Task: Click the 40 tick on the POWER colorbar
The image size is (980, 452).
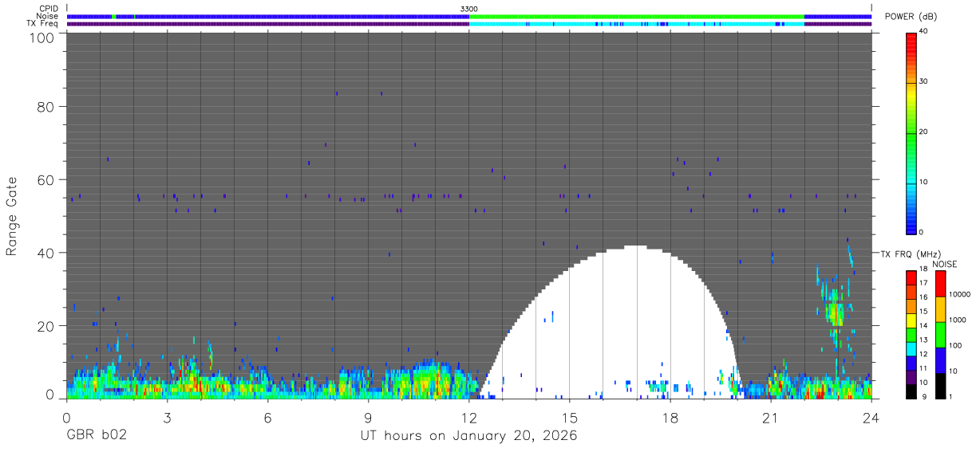Action: (924, 32)
